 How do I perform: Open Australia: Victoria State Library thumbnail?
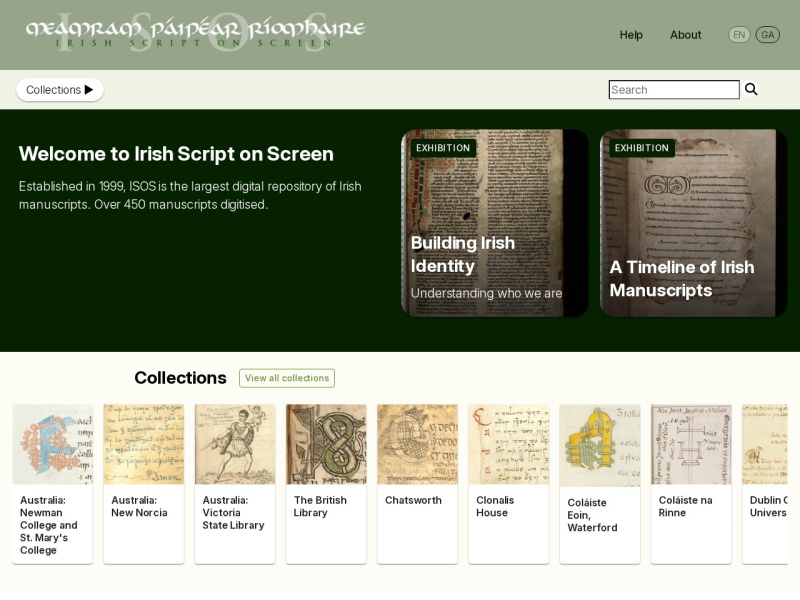235,444
